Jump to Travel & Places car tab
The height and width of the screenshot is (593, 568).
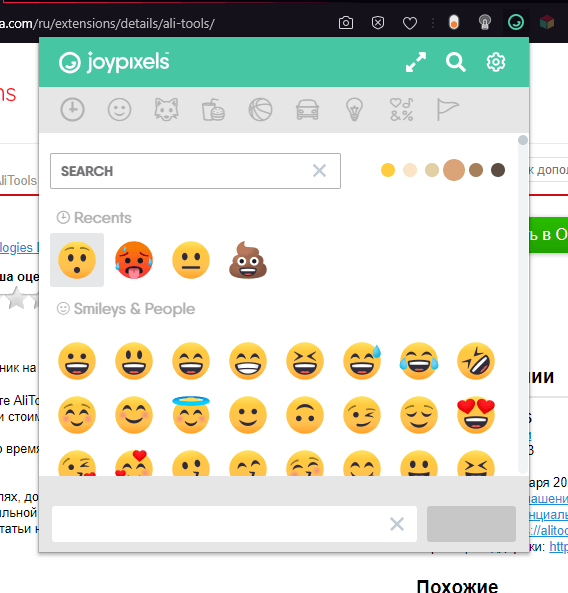[x=307, y=110]
